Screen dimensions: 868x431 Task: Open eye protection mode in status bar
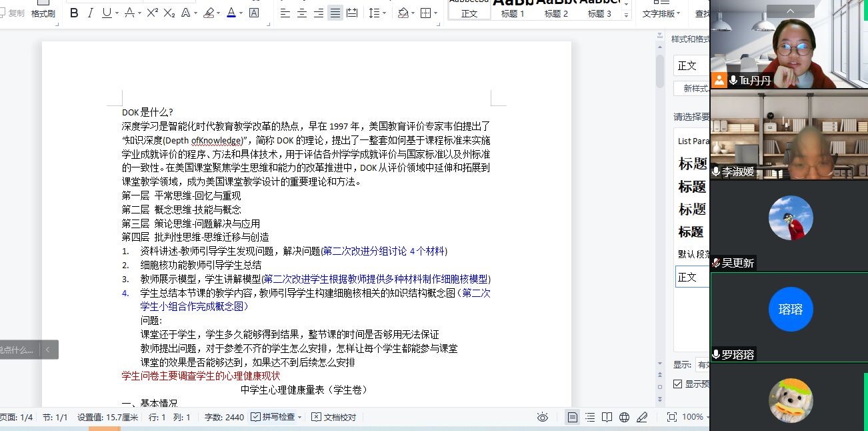tap(543, 417)
